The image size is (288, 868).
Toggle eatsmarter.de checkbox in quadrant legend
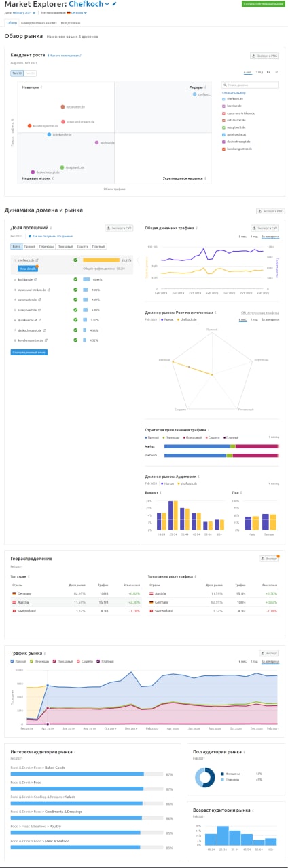point(224,120)
